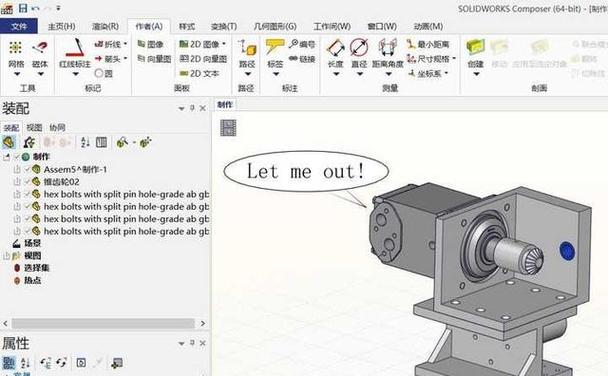Switch to 视图 tab in left panel
The width and height of the screenshot is (608, 376).
pyautogui.click(x=34, y=128)
